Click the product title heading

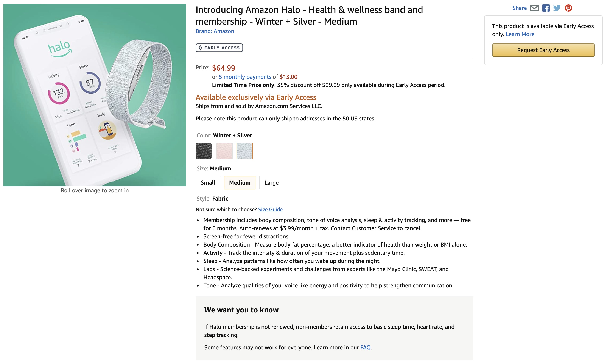click(309, 15)
